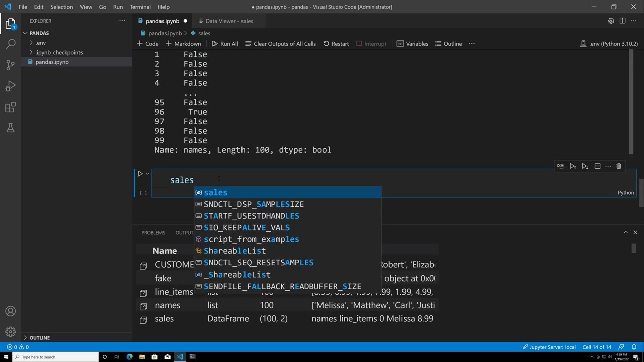Split the cell using toolbar icon
The height and width of the screenshot is (362, 644).
597,166
